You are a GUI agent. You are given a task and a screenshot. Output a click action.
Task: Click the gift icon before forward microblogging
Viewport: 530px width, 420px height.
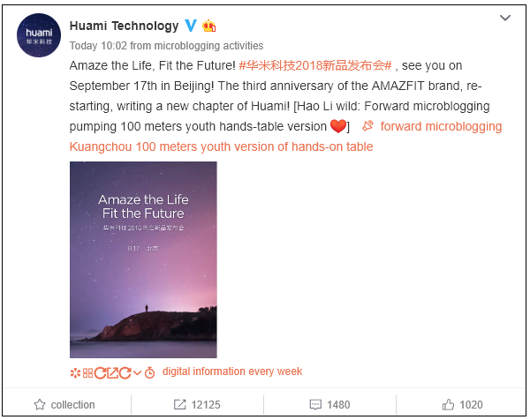pyautogui.click(x=367, y=126)
